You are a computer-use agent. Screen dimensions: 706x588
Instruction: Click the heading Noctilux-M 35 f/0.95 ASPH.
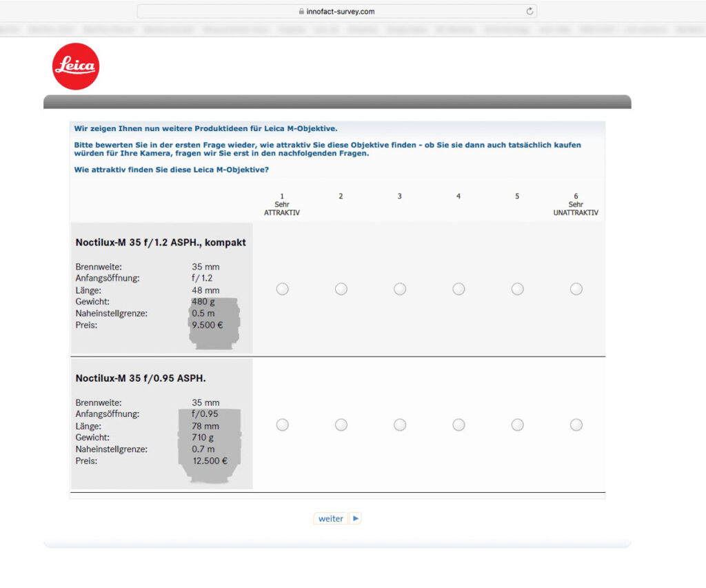141,378
